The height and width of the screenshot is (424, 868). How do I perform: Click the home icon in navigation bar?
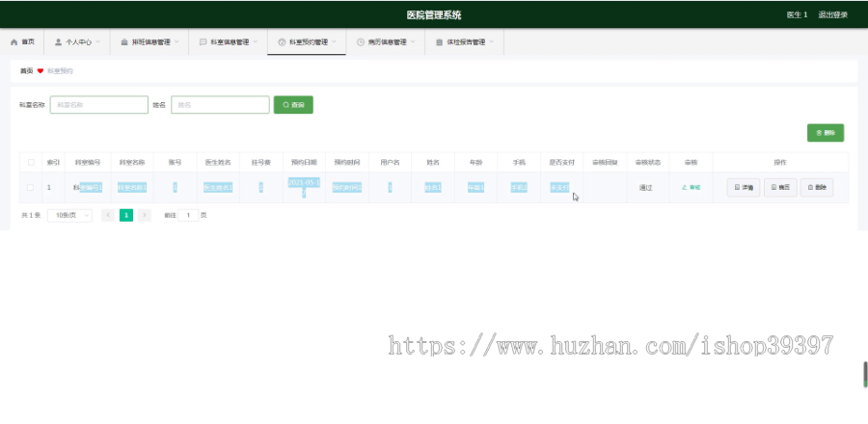point(14,42)
